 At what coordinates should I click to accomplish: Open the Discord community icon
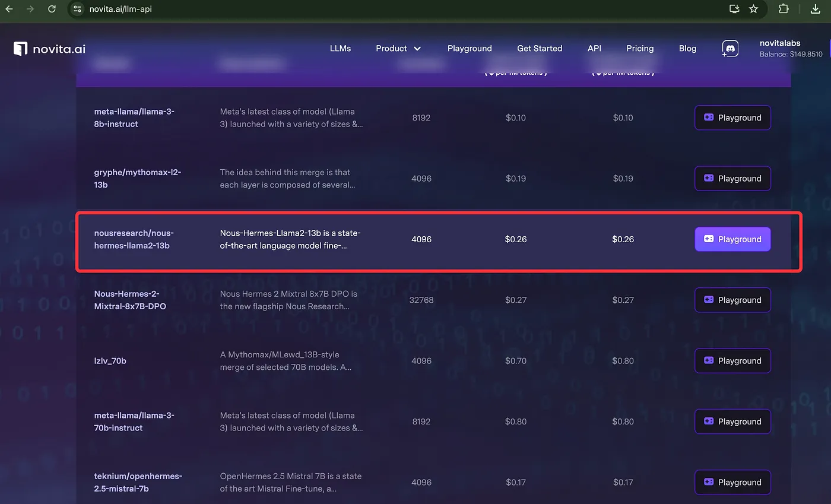pos(729,48)
